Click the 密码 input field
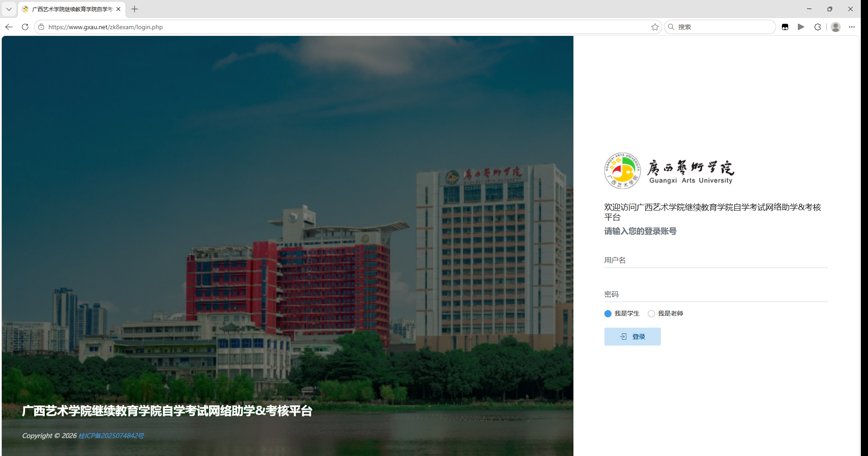 coord(716,294)
